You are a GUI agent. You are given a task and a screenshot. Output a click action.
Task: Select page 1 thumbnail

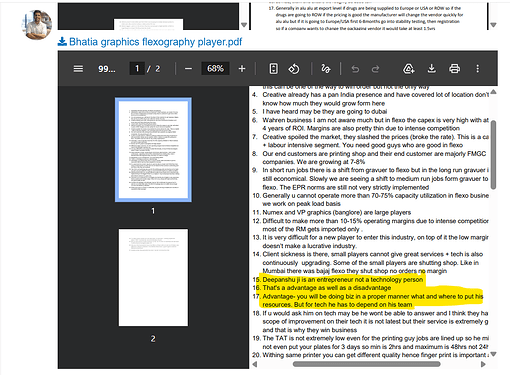click(x=153, y=150)
